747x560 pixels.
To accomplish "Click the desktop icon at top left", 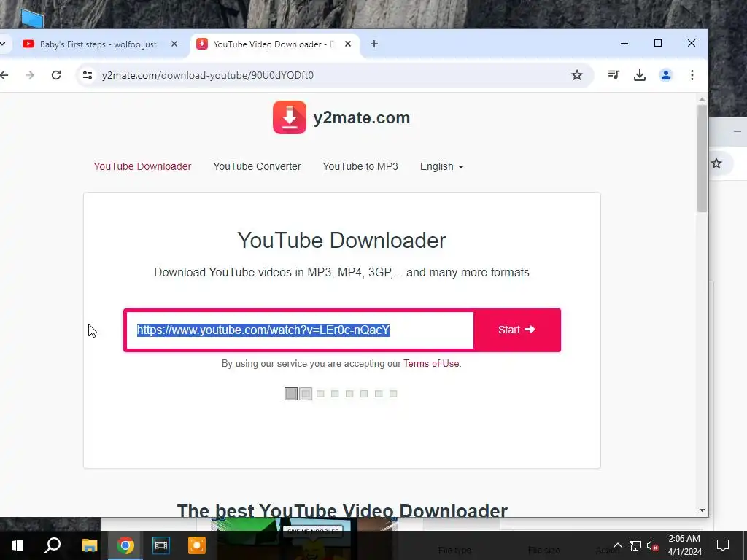I will click(32, 18).
